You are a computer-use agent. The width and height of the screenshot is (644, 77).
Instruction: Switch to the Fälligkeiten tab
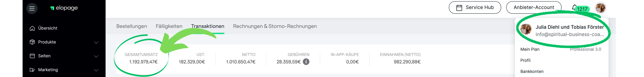click(x=169, y=26)
